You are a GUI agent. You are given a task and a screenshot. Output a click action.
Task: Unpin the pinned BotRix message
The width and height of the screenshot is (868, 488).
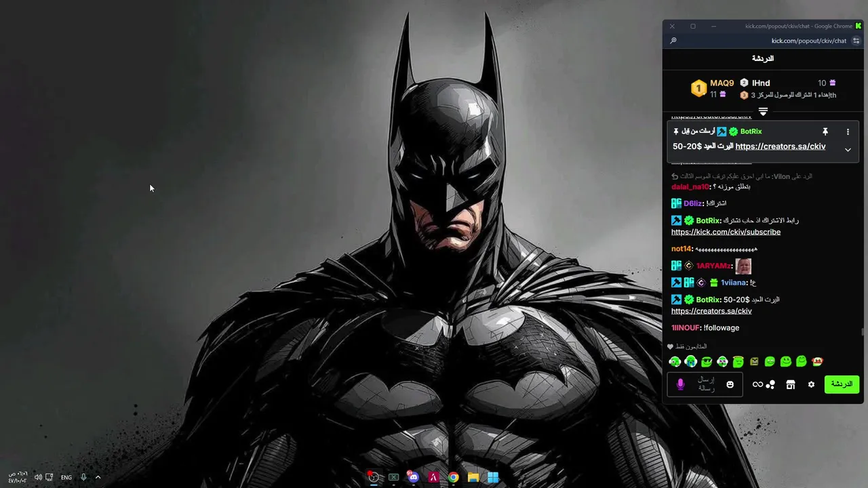(x=825, y=131)
